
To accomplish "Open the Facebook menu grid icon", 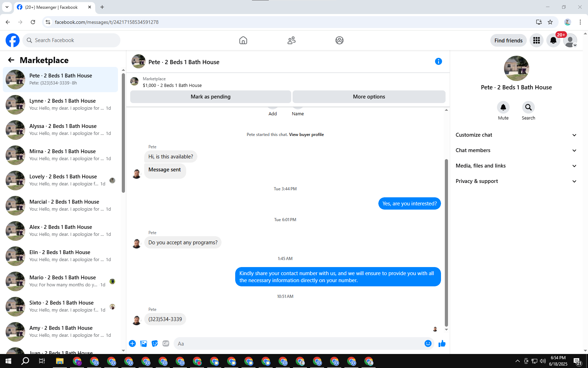I will pos(537,40).
